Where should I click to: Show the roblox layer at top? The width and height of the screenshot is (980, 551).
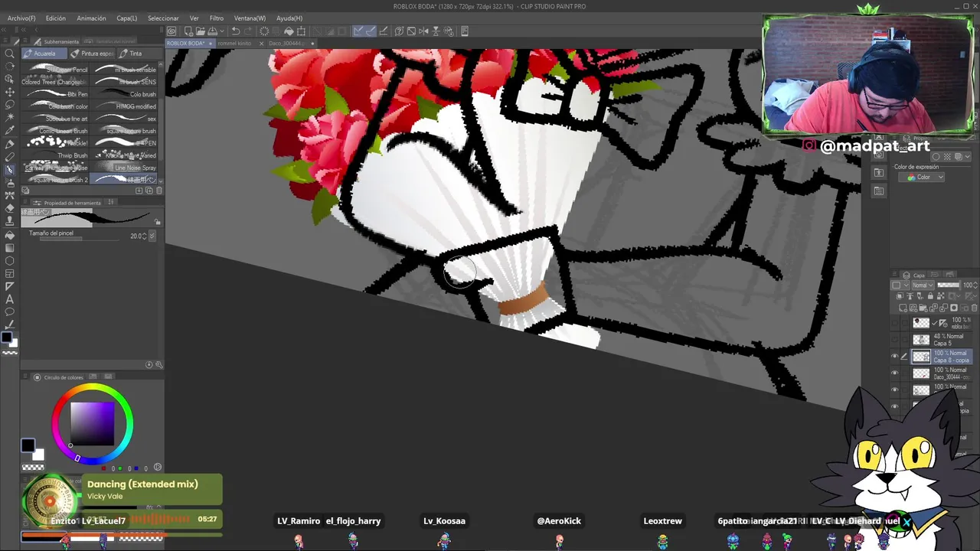click(894, 322)
